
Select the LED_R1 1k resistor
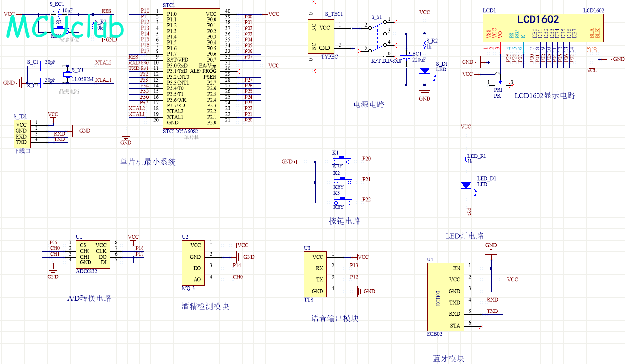click(466, 159)
